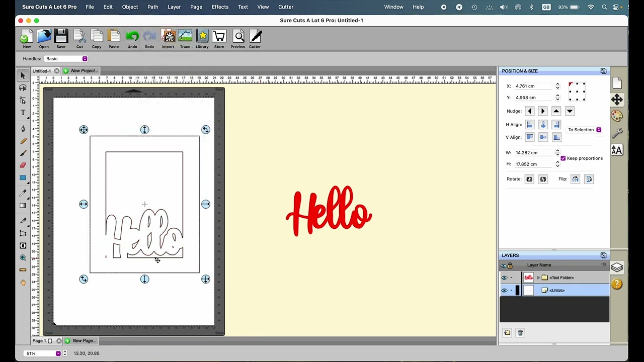The height and width of the screenshot is (362, 644).
Task: Open the To Selection align dropdown
Action: click(x=584, y=130)
